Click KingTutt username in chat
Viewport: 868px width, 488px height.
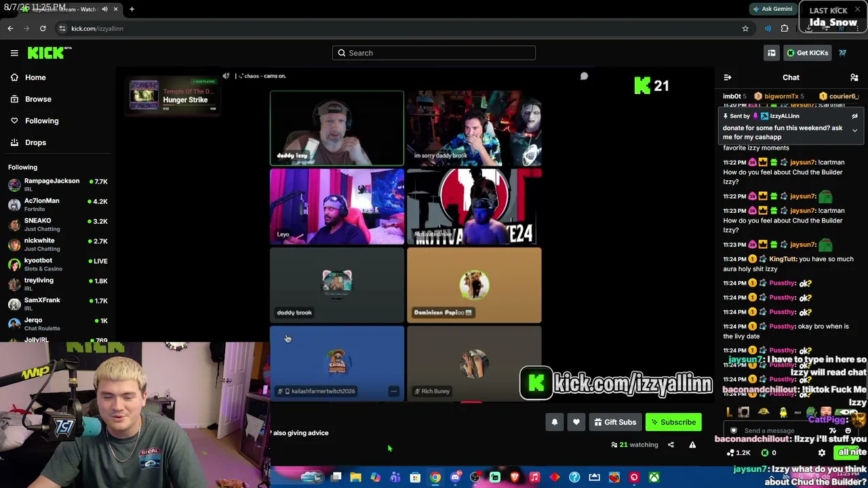(783, 259)
